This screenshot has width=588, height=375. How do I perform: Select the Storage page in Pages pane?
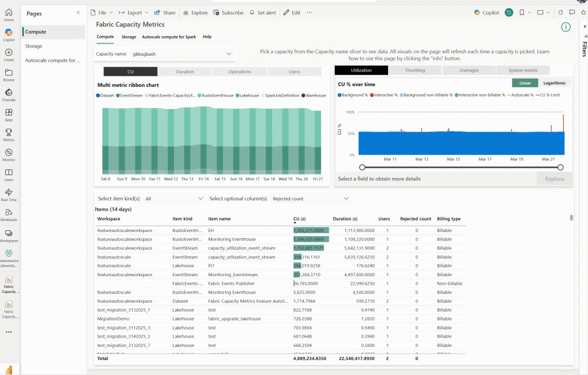[x=53, y=46]
